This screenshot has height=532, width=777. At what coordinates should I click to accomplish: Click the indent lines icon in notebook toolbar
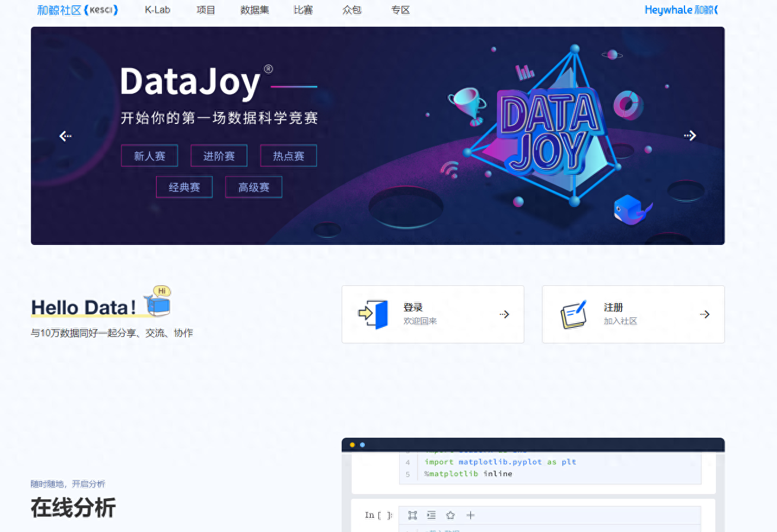click(x=431, y=515)
